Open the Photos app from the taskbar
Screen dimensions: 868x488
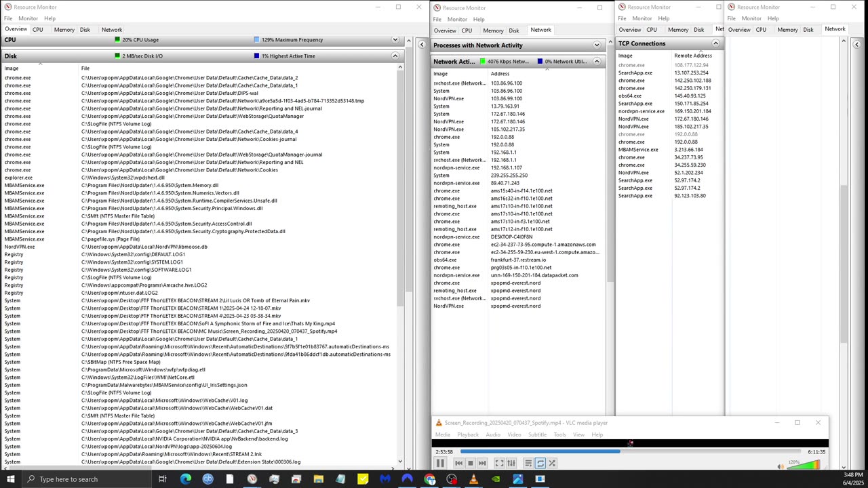pos(517,479)
